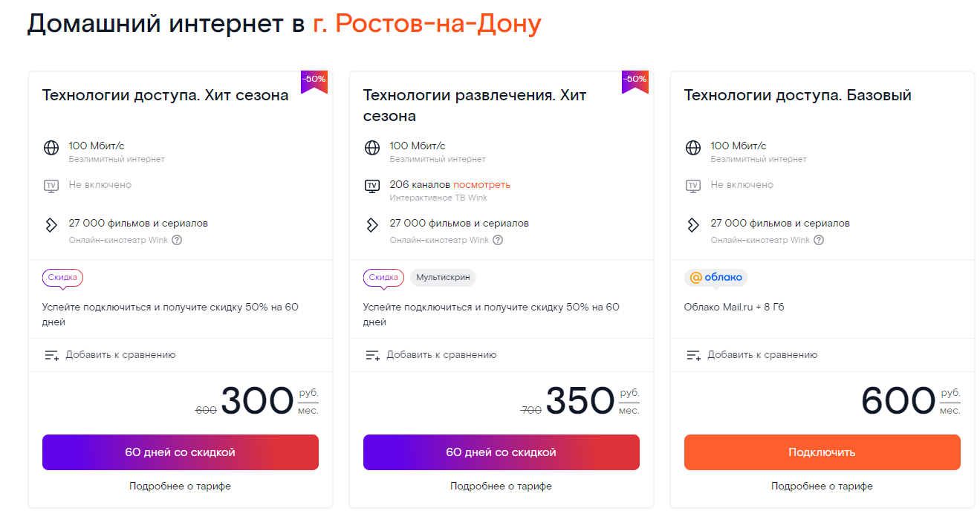The image size is (980, 511).
Task: Add Хит сезона доступа tariff to comparison
Action: [110, 355]
